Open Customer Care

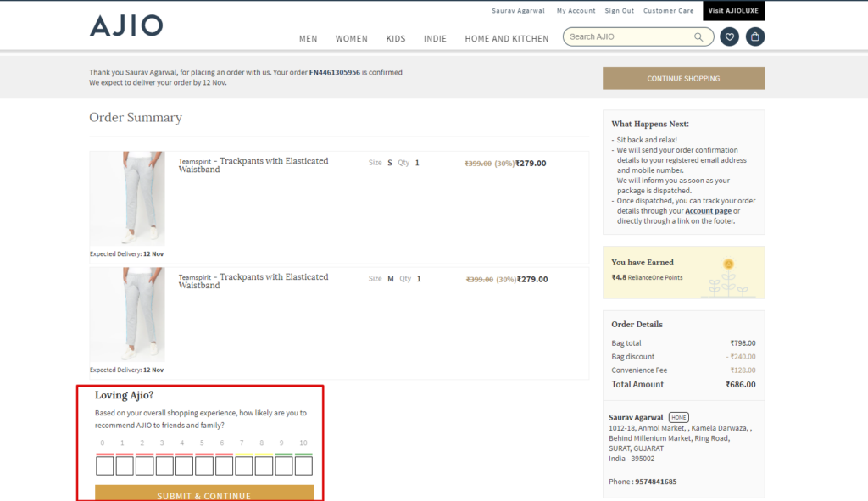tap(668, 10)
